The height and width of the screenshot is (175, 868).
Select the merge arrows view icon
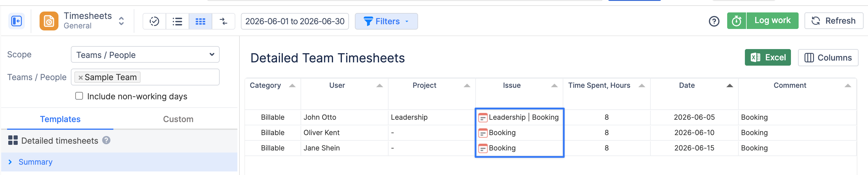pos(223,21)
